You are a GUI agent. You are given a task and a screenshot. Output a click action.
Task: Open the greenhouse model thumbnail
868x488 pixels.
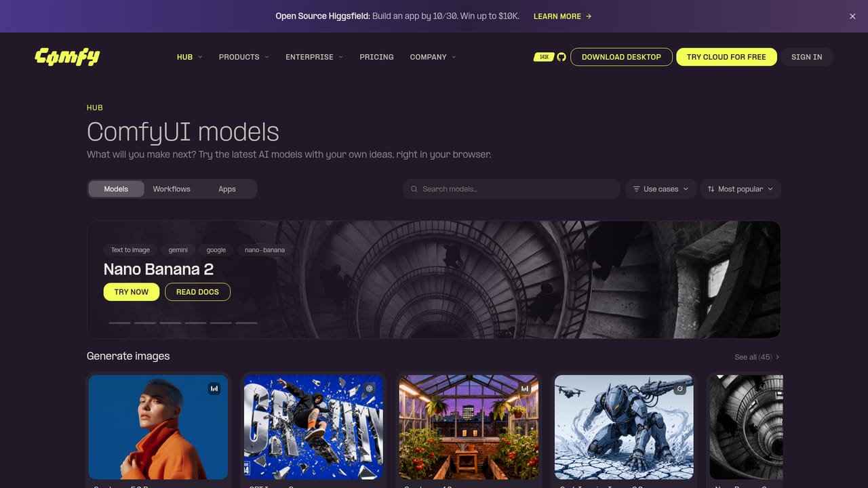[x=469, y=427]
